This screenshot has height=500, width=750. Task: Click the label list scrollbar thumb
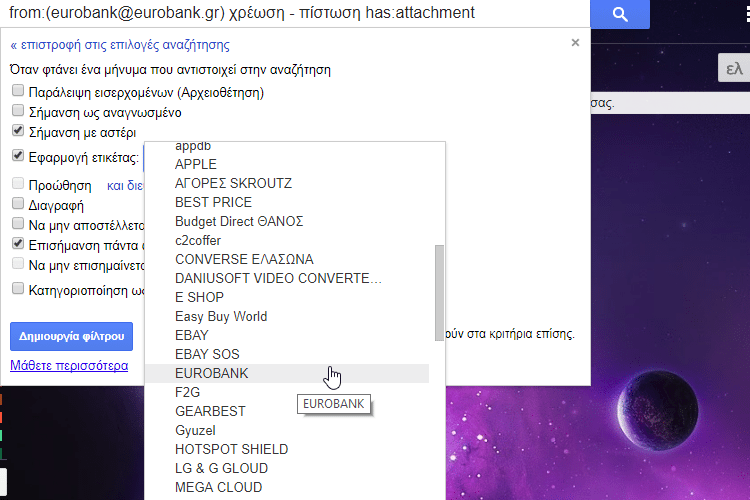click(x=439, y=293)
